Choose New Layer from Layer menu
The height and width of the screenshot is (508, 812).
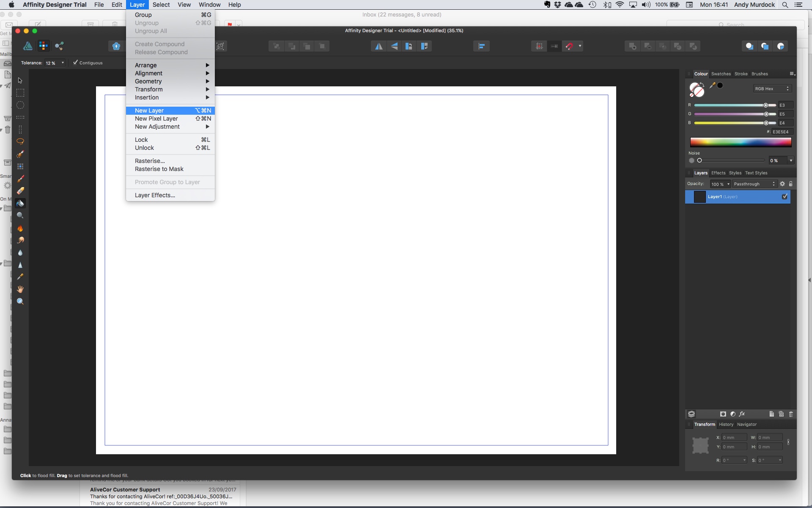170,110
